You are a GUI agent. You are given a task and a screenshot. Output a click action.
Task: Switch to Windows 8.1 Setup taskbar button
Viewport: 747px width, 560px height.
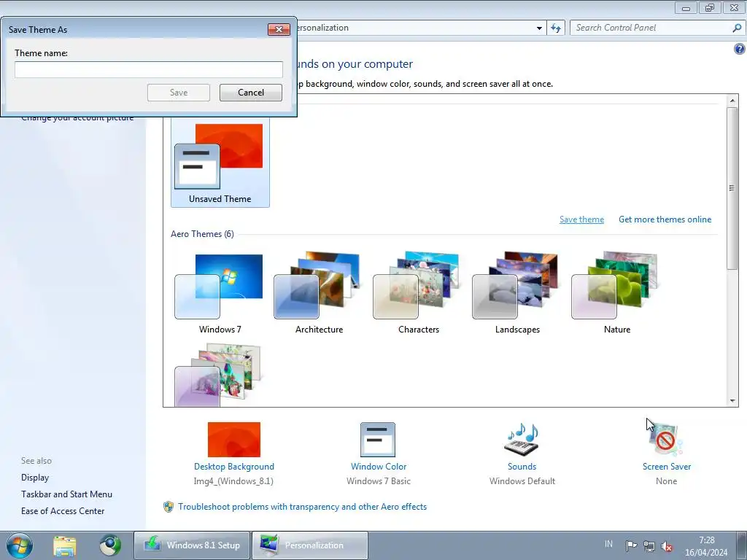[192, 545]
